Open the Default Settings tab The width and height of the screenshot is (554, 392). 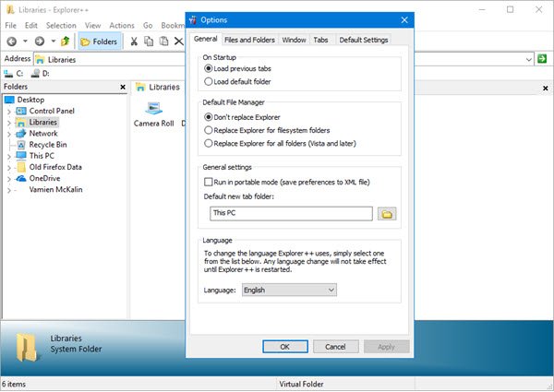click(x=364, y=40)
